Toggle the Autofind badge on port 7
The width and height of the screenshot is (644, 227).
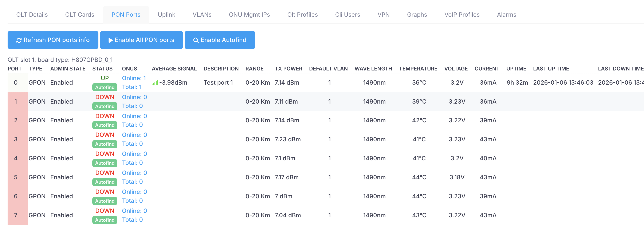click(x=105, y=220)
